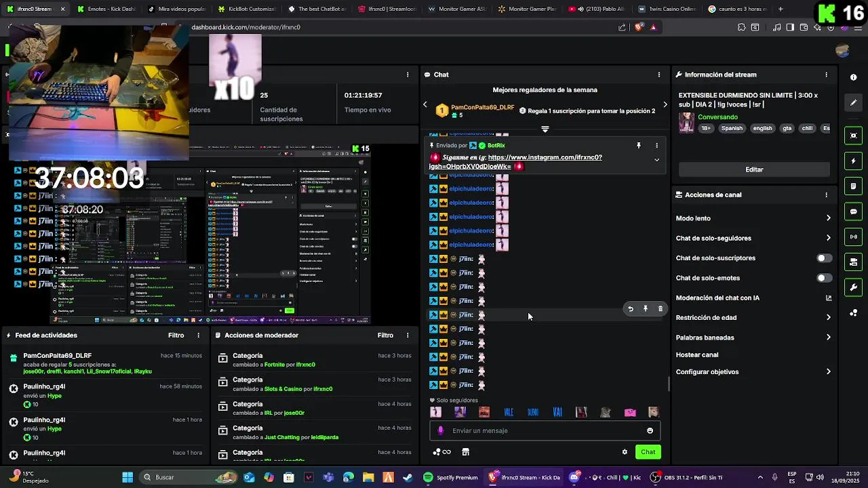868x488 pixels.
Task: Open the browser extensions puzzle icon
Action: (741, 27)
